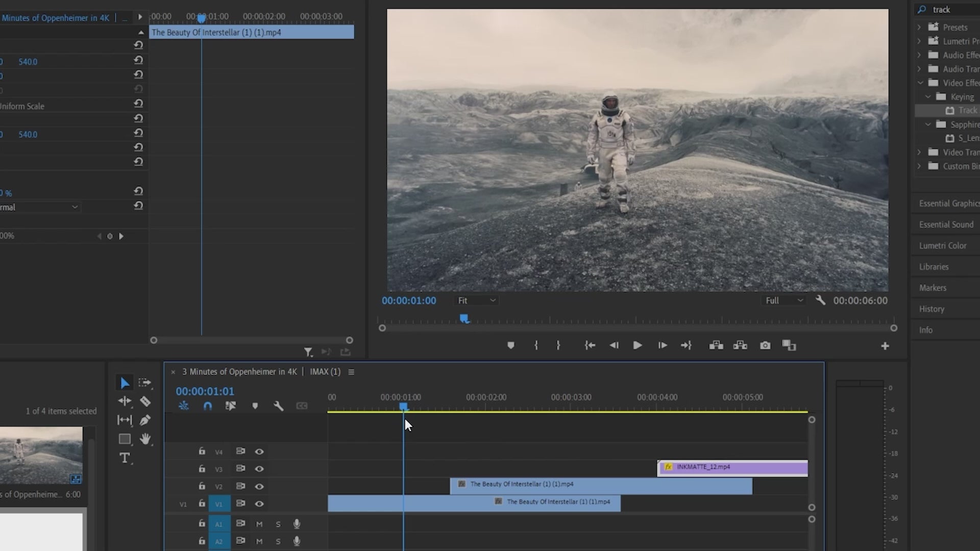Open the Libraries panel
The image size is (980, 551).
pos(934,267)
